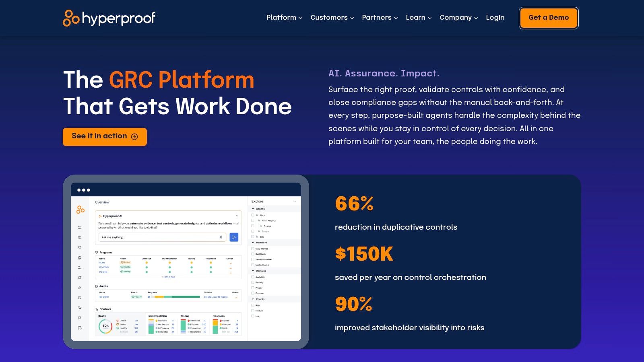Click the audit requests progress bar

175,297
